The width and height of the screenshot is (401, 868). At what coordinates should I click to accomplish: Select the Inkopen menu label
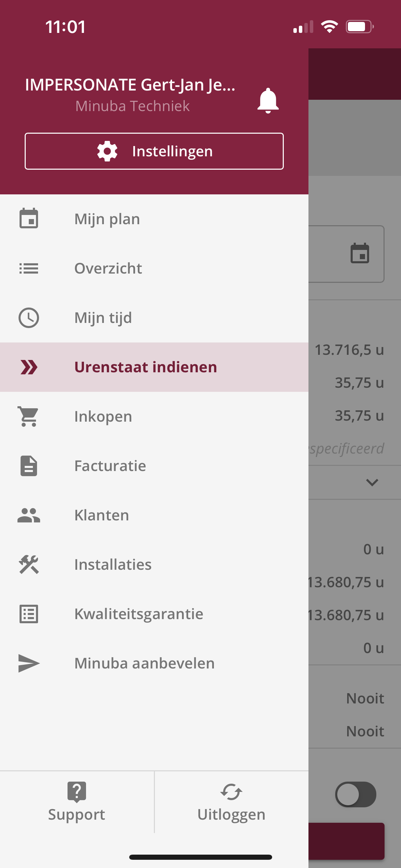tap(103, 417)
